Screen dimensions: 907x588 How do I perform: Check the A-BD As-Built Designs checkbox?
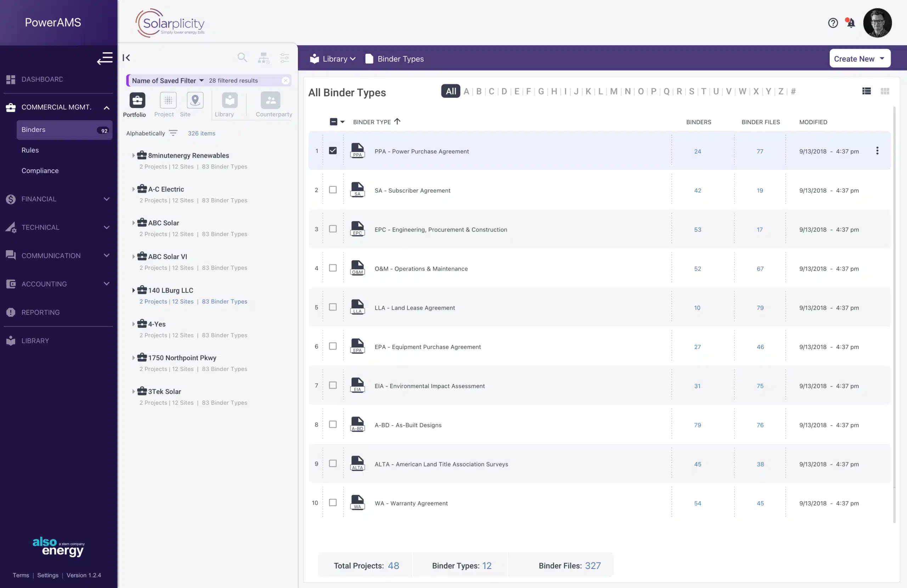tap(333, 424)
